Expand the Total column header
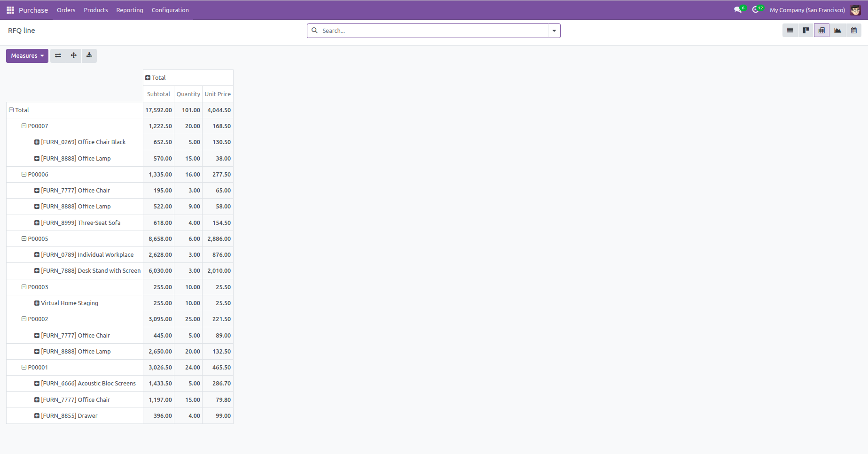The width and height of the screenshot is (868, 454). pyautogui.click(x=188, y=78)
